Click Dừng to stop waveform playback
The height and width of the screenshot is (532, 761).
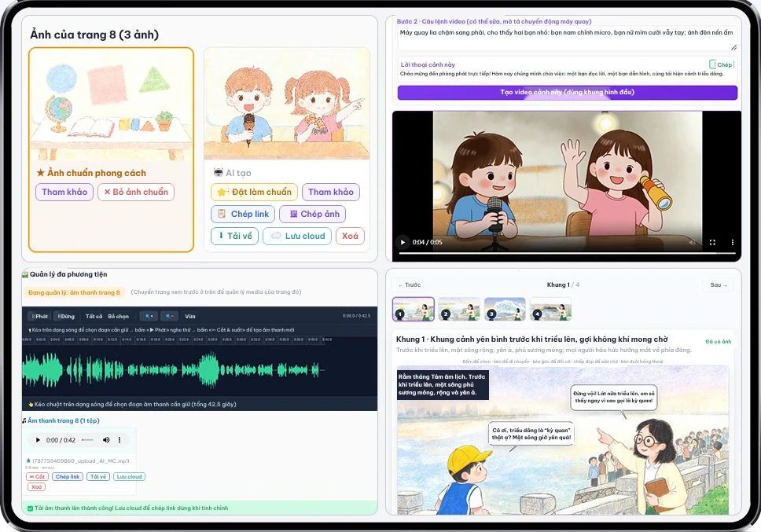click(66, 316)
